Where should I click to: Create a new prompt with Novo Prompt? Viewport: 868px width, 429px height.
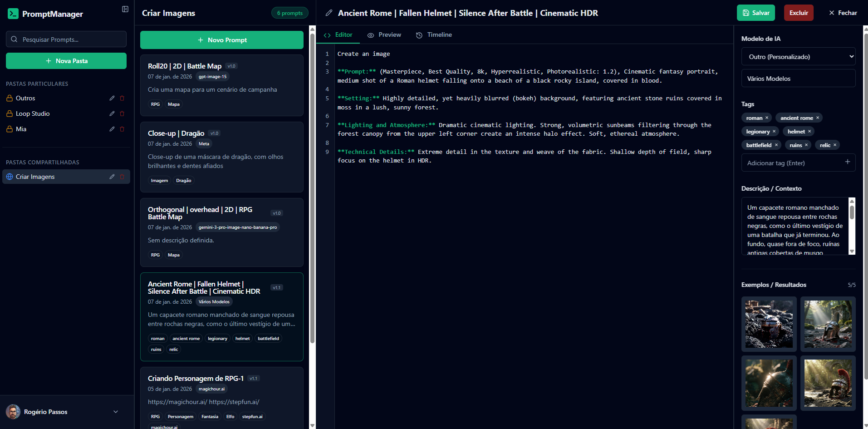pyautogui.click(x=221, y=39)
